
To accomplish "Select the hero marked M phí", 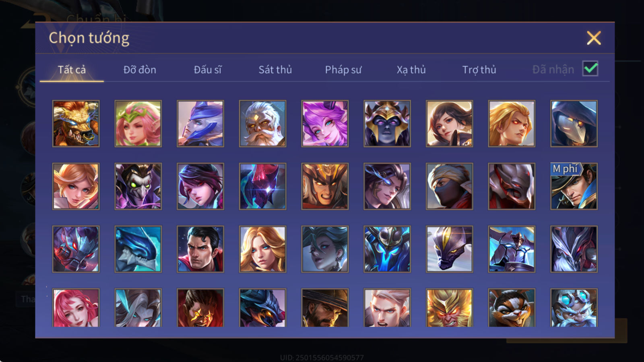I will (574, 186).
